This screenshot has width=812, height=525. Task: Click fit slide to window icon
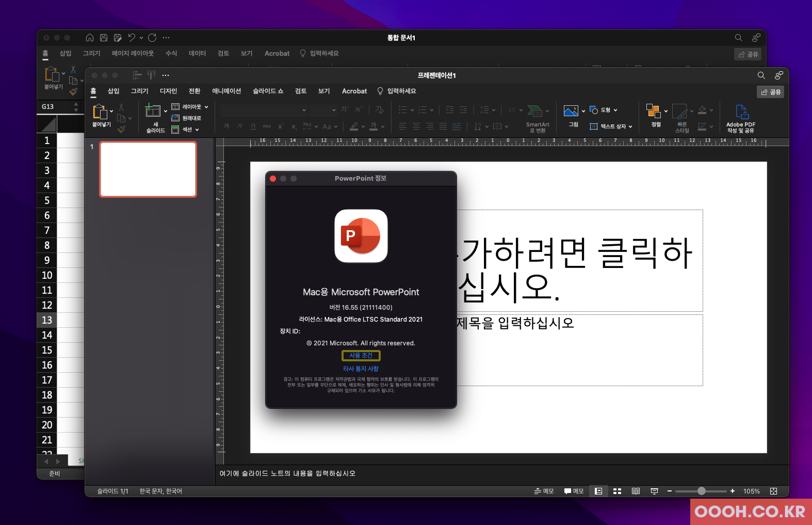tap(773, 491)
